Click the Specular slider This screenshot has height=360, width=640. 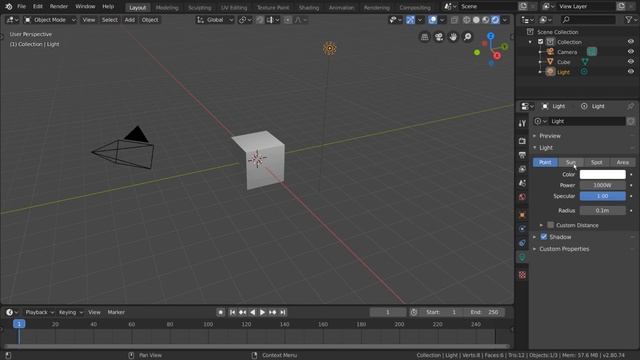coord(602,196)
